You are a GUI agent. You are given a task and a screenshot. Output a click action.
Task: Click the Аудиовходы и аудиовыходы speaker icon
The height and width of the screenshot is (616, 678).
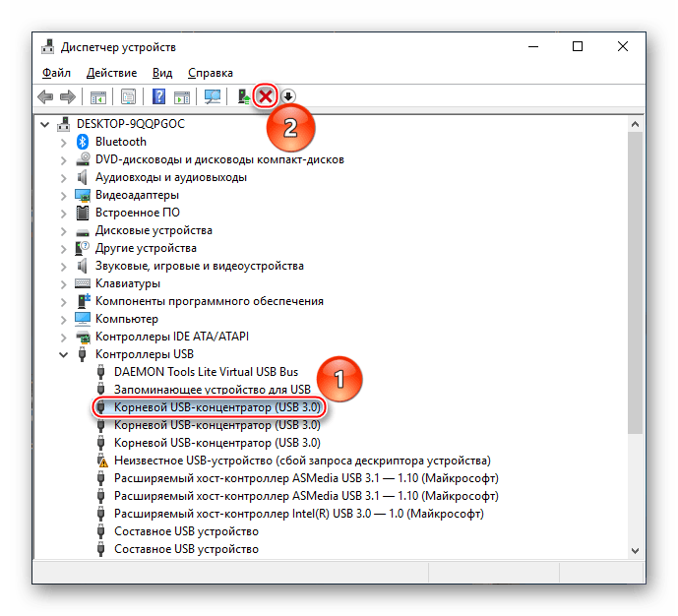(x=82, y=177)
